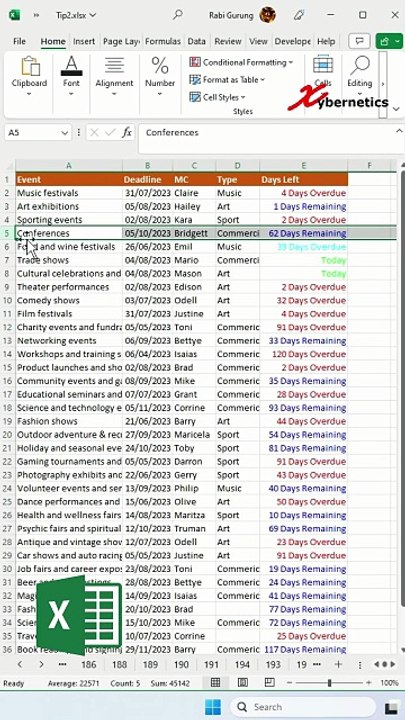Image resolution: width=405 pixels, height=720 pixels.
Task: Select column E header
Action: pos(304,166)
